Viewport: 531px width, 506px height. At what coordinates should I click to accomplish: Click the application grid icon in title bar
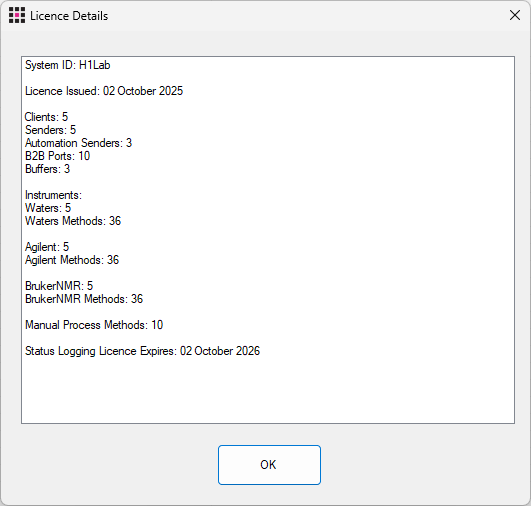[x=17, y=16]
